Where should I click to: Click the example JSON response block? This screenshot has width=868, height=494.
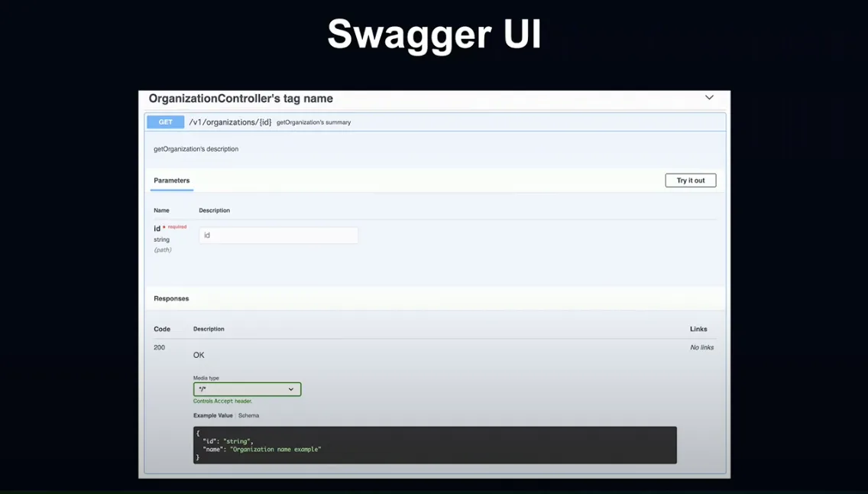[x=435, y=445]
